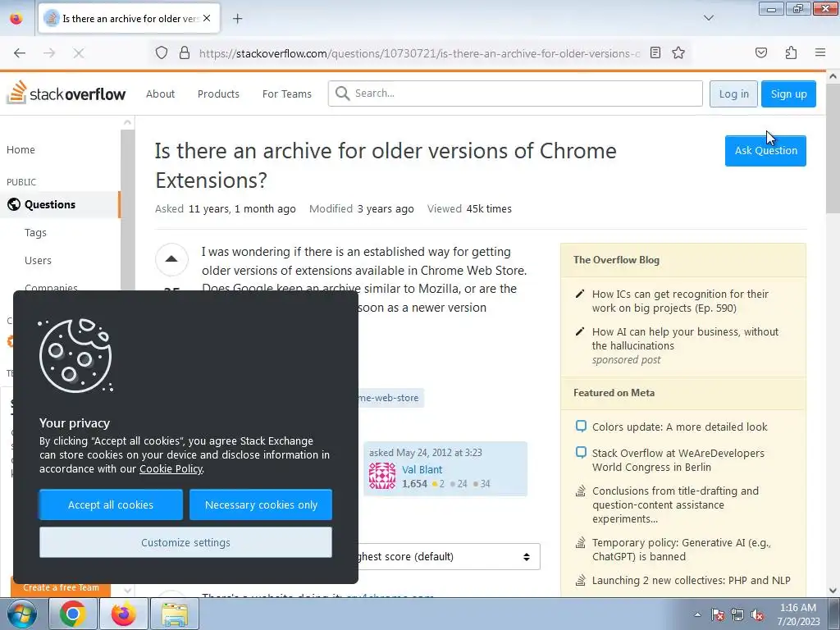The height and width of the screenshot is (630, 840).
Task: Open 'Temporary policy: Generative AI' post
Action: [x=682, y=550]
